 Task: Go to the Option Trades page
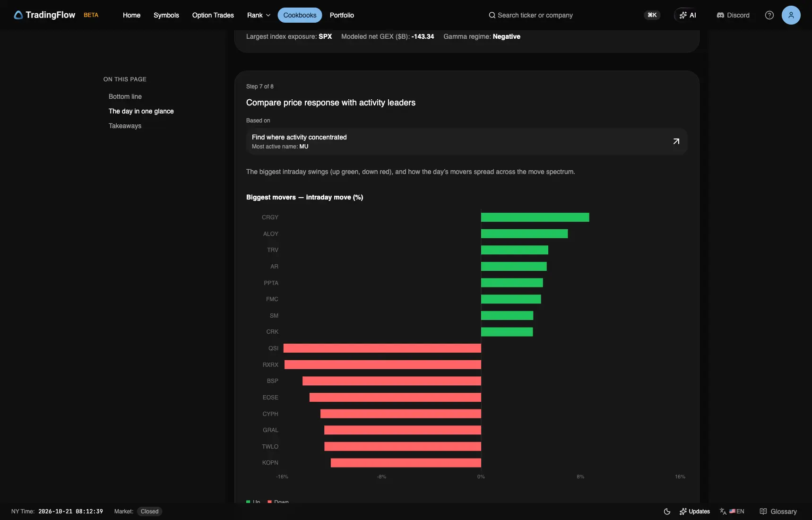213,15
